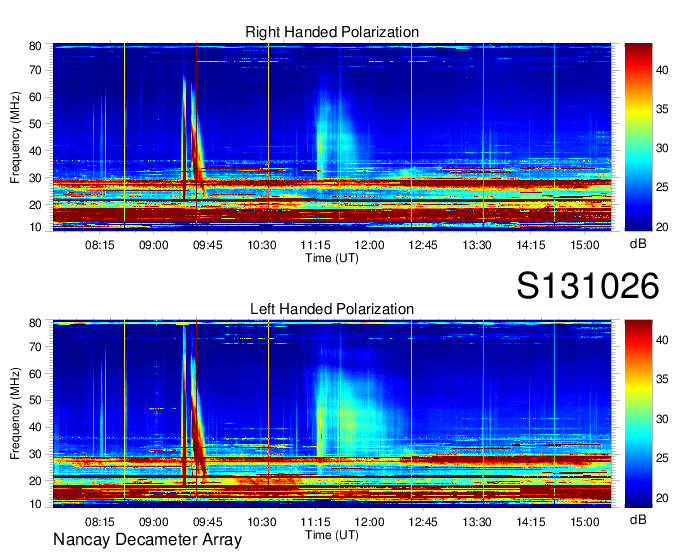
Task: Click the 40 dB label on Left Handed colorbar
Action: click(x=662, y=340)
